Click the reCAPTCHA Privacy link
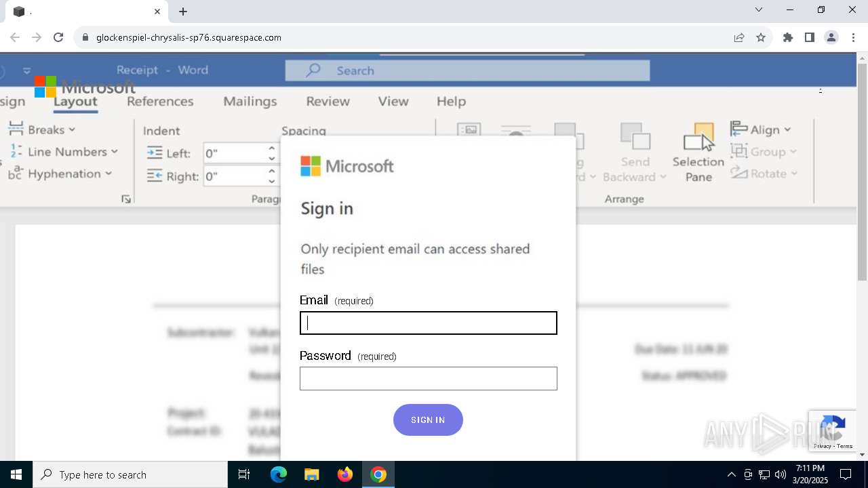Viewport: 868px width, 488px height. 823,446
